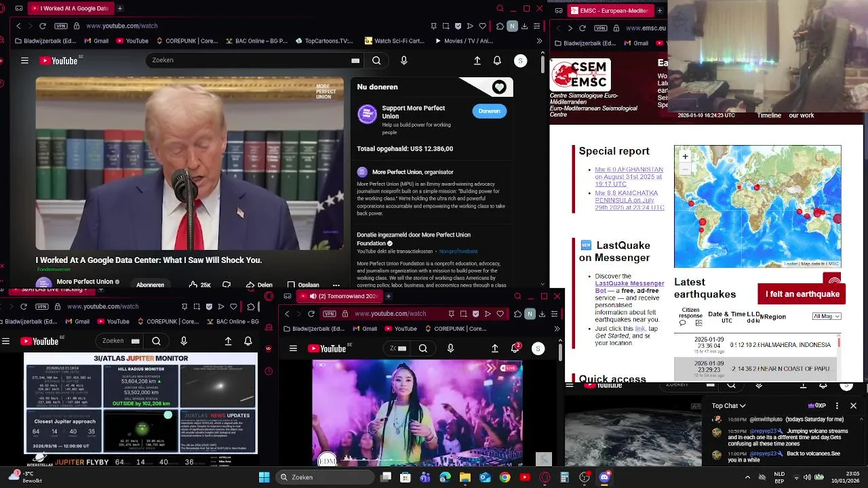The width and height of the screenshot is (868, 488).
Task: Zoom in on EMSC earthquake map
Action: click(685, 157)
